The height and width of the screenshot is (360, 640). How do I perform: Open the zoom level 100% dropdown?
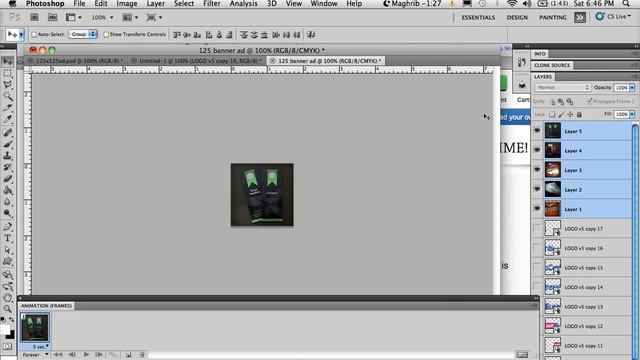click(x=102, y=18)
